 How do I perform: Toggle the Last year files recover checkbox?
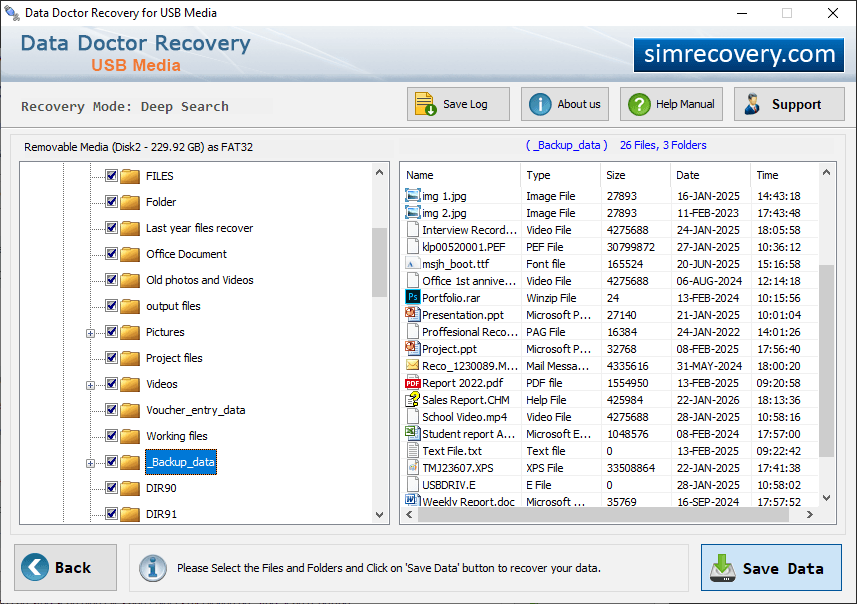tap(111, 228)
